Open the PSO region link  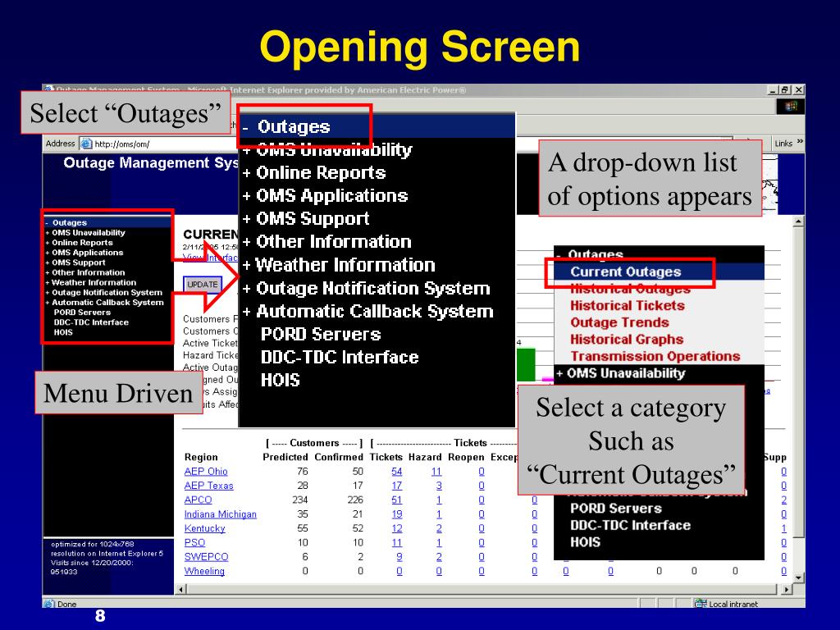(x=194, y=543)
